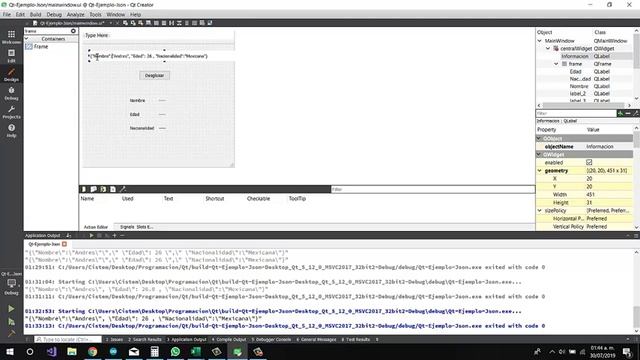Open the Window menu

tap(116, 14)
